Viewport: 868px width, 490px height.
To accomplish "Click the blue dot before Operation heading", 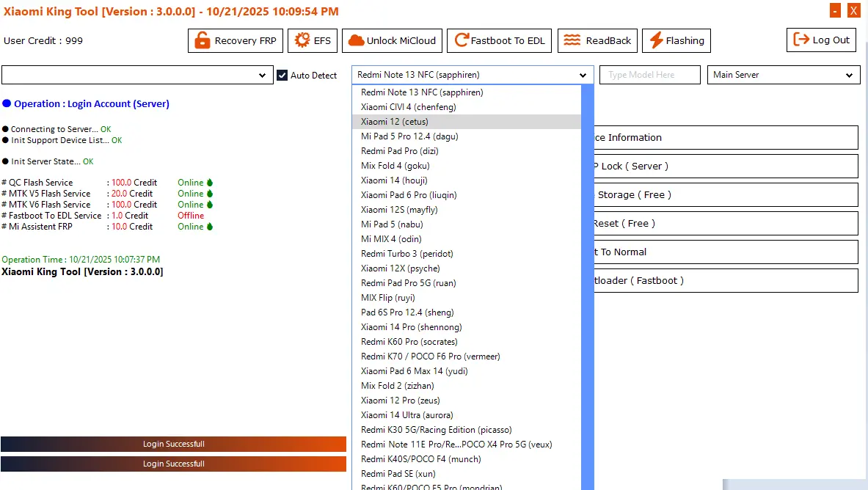I will tap(7, 103).
